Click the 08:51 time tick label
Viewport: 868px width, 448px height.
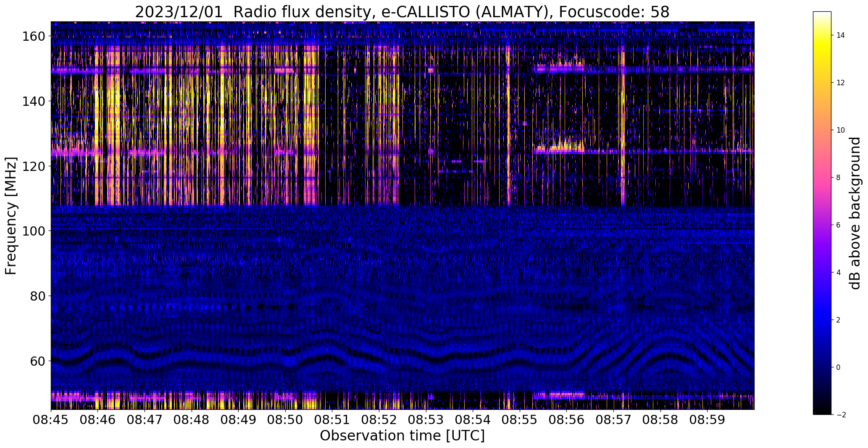(332, 419)
